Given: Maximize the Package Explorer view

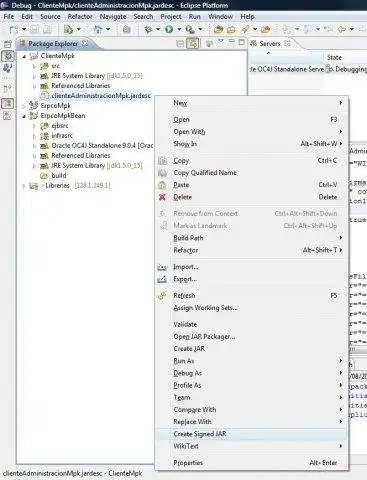Looking at the screenshot, I should (242, 42).
